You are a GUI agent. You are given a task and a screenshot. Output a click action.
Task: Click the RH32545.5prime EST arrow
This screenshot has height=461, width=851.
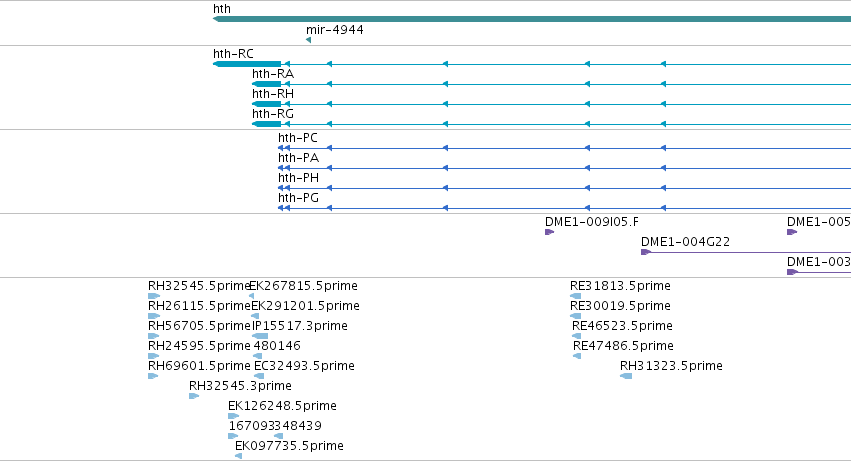154,296
